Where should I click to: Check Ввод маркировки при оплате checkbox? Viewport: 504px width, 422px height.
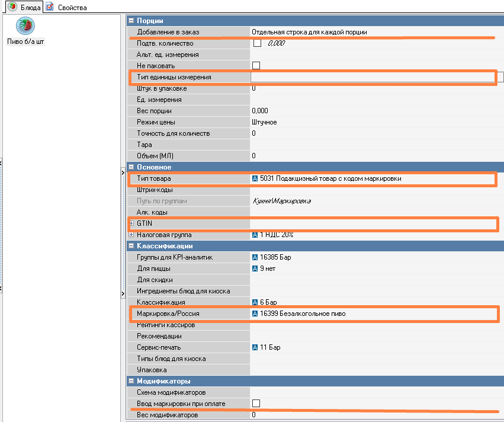click(256, 404)
